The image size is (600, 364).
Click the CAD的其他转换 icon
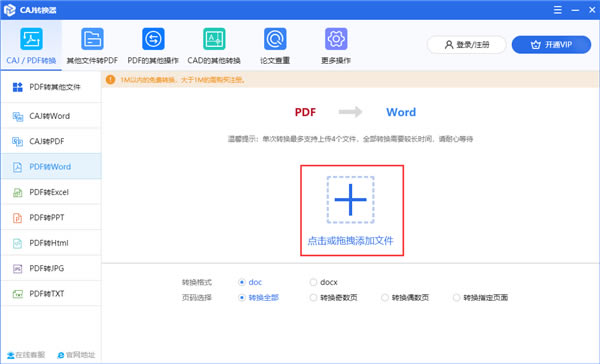coord(214,39)
